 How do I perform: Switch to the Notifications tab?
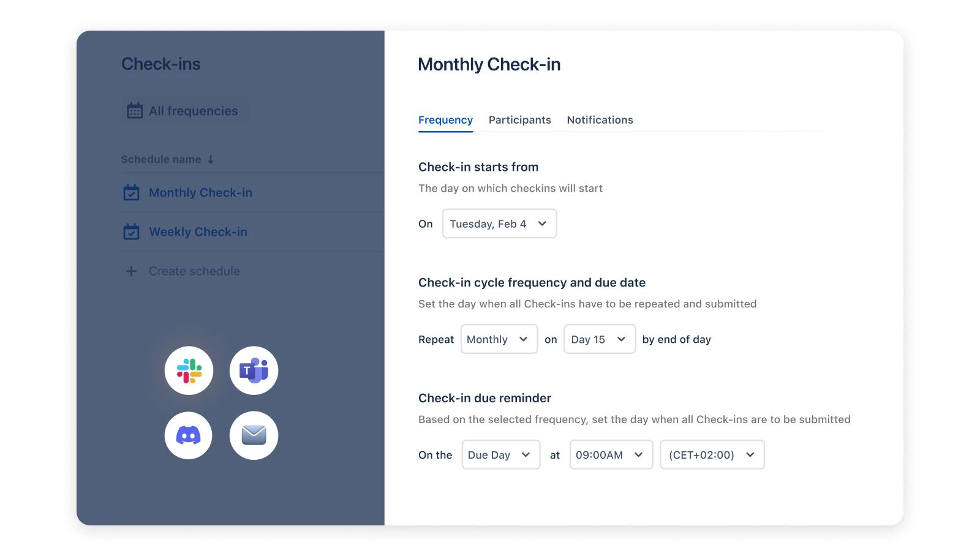point(600,120)
